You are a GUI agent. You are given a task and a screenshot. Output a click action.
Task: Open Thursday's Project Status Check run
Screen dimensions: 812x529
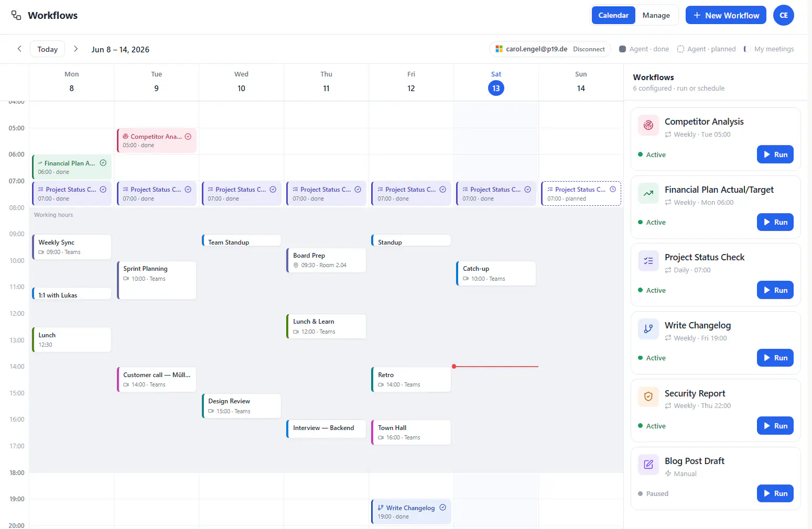[x=327, y=193]
